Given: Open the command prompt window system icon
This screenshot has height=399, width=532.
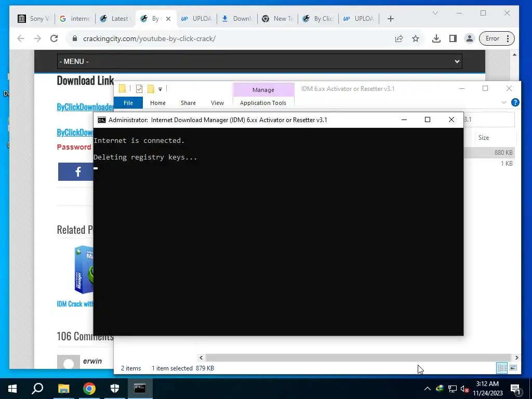Looking at the screenshot, I should tap(102, 120).
